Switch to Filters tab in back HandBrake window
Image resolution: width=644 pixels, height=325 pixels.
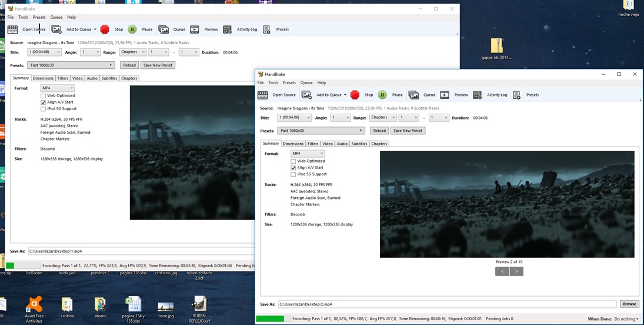tap(63, 78)
